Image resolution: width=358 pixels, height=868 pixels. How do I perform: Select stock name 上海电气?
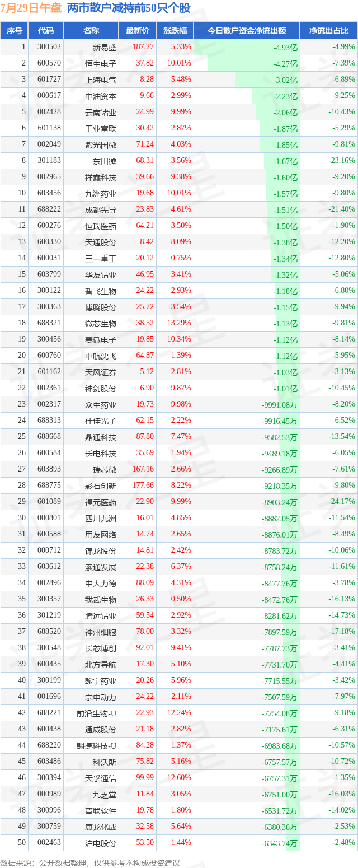pyautogui.click(x=101, y=80)
